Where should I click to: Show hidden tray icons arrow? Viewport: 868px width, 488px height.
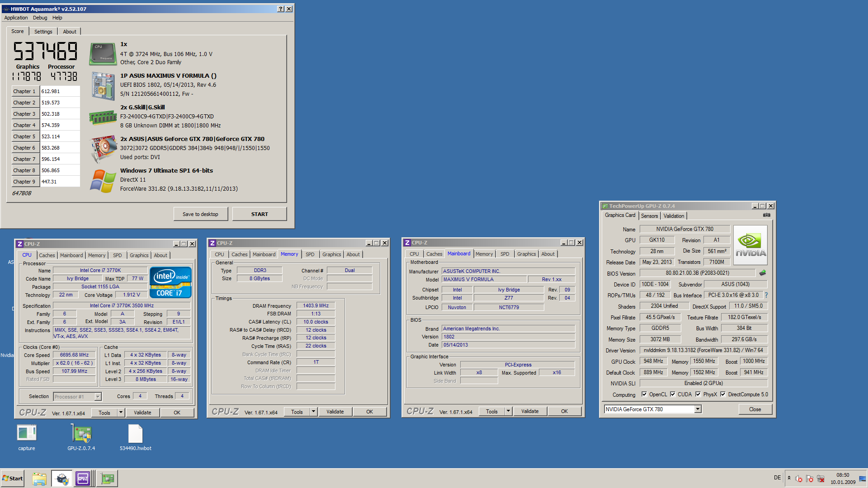point(789,478)
